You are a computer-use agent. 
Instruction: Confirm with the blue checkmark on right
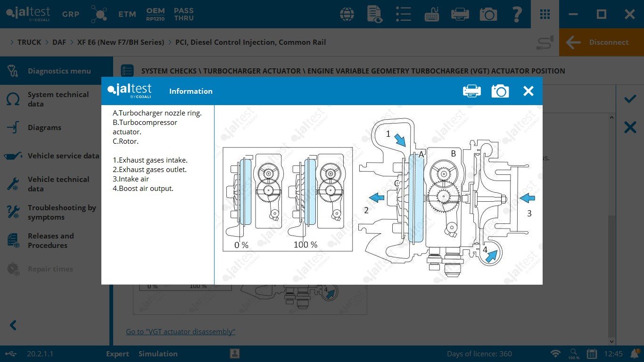pos(630,99)
